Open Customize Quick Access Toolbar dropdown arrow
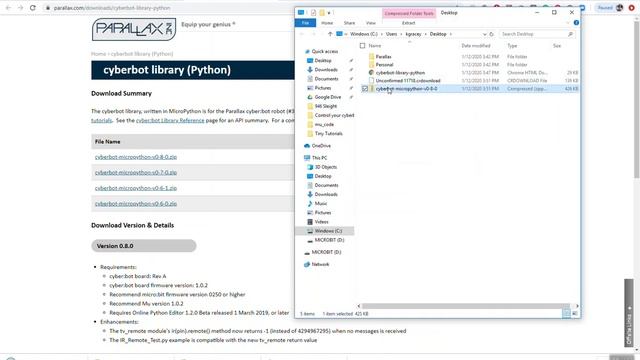Viewport: 640px width, 360px height. pyautogui.click(x=329, y=13)
